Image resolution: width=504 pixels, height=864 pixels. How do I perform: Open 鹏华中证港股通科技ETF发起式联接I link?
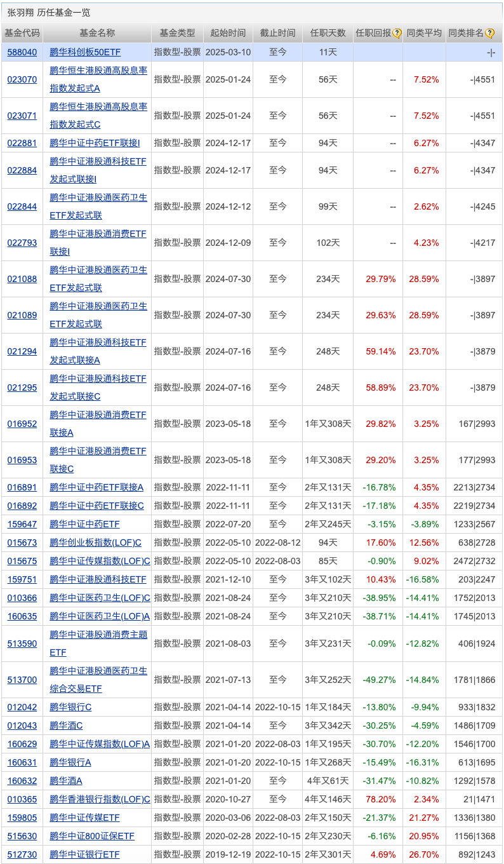98,170
